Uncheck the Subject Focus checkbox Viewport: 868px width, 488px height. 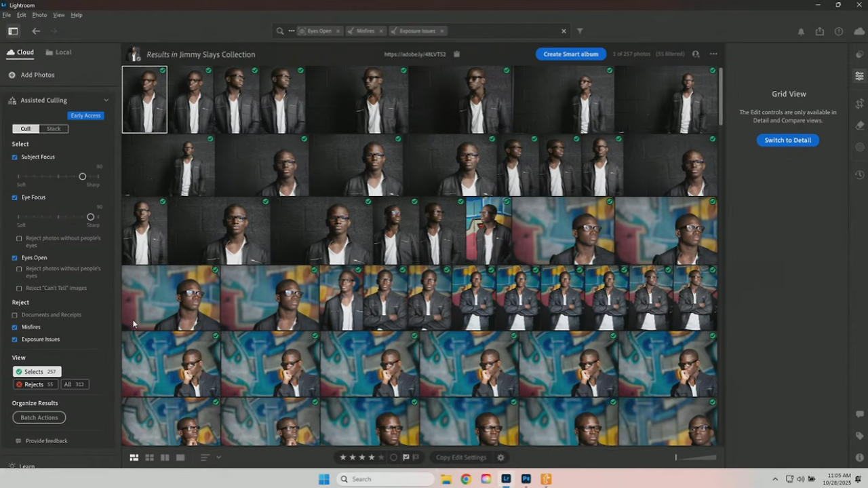click(15, 157)
